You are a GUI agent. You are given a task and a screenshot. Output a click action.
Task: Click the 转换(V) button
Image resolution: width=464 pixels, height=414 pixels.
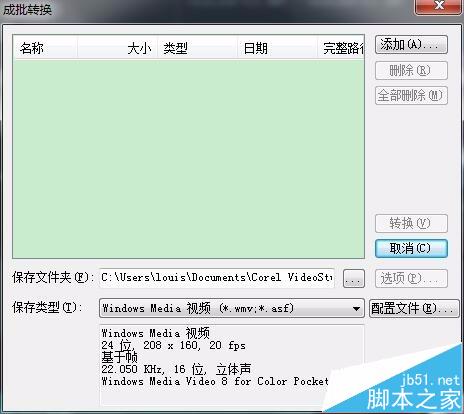[411, 223]
